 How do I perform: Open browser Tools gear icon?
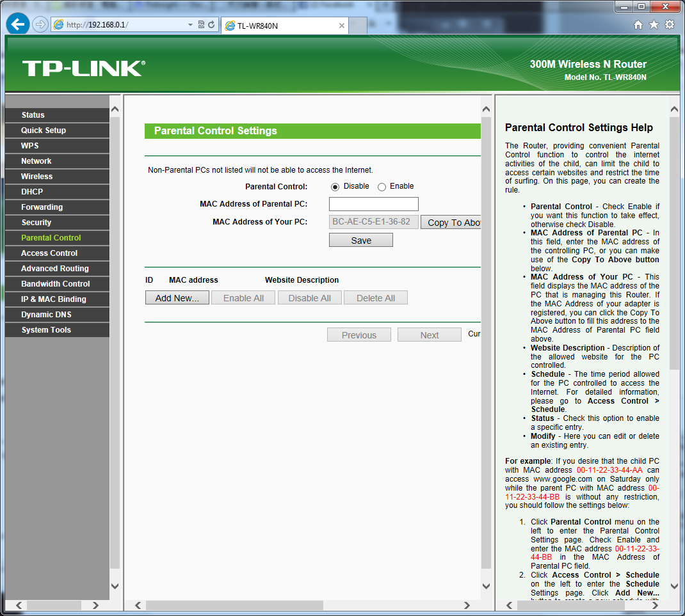pyautogui.click(x=670, y=25)
